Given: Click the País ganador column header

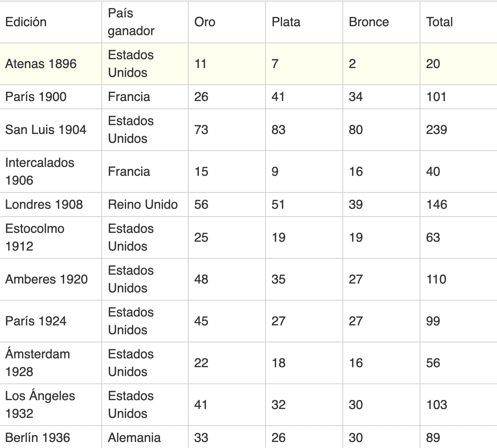Looking at the screenshot, I should (x=145, y=22).
